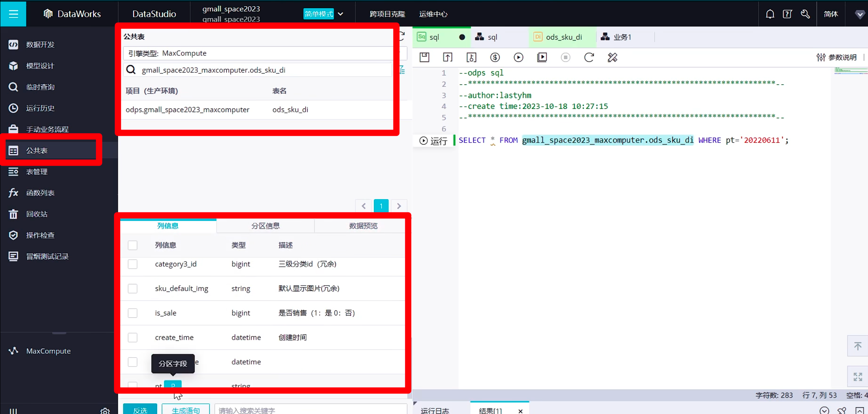This screenshot has width=868, height=414.
Task: Open MaxCompute in the sidebar
Action: tap(40, 351)
